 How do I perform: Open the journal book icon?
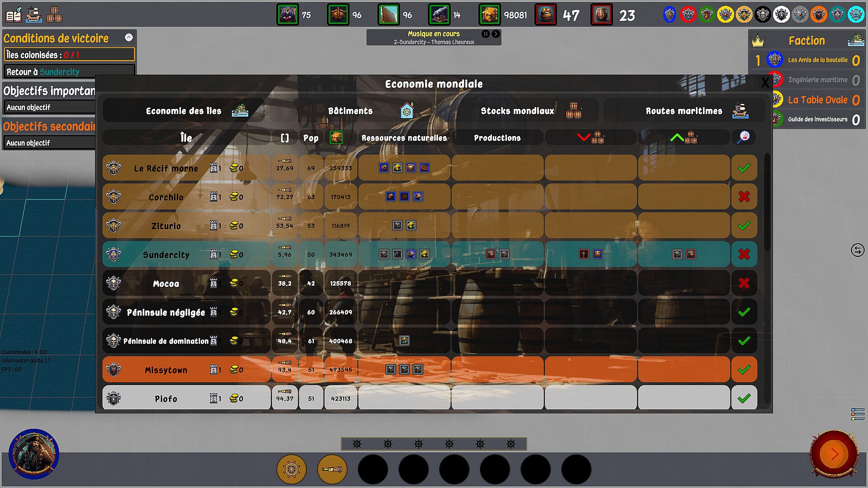coord(14,15)
